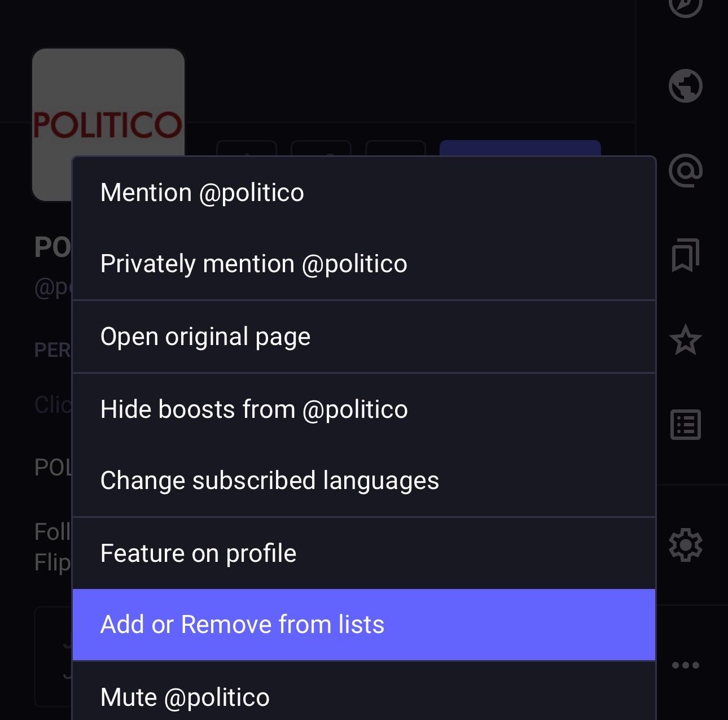The width and height of the screenshot is (728, 720).
Task: Open the globe live feeds icon
Action: pyautogui.click(x=685, y=86)
